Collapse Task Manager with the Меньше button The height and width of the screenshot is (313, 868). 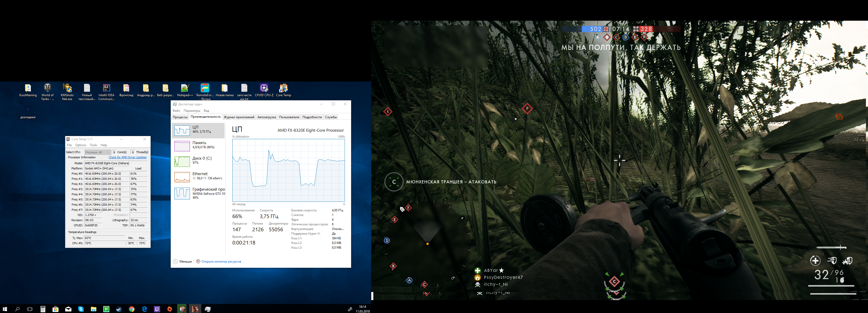(183, 262)
